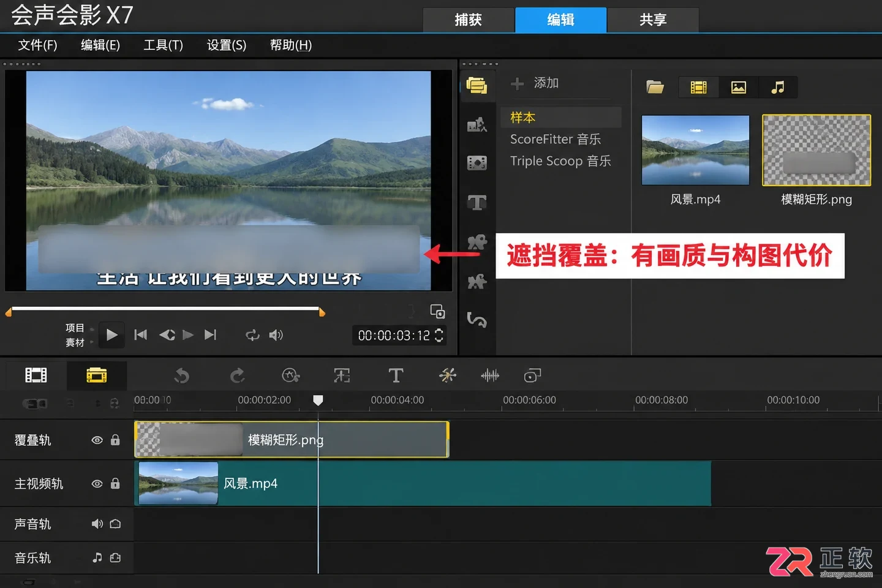Viewport: 882px width, 588px height.
Task: Switch to the 捕获 tab
Action: coord(469,20)
